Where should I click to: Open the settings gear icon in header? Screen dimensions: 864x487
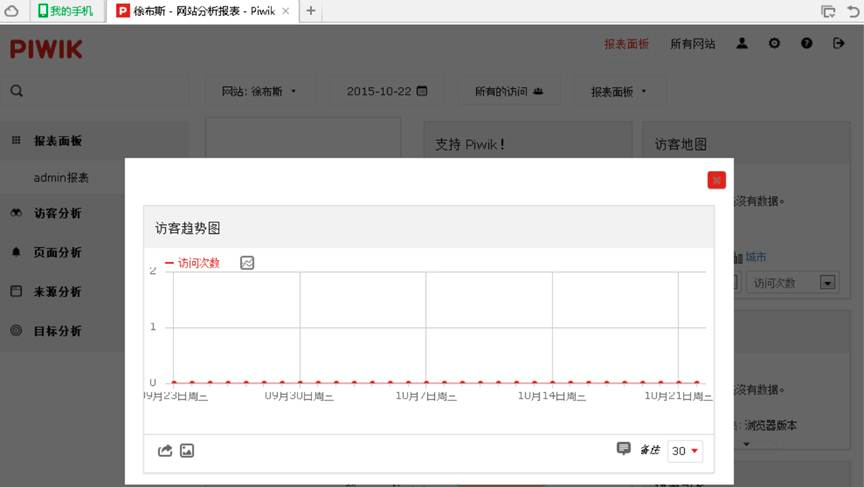pos(774,43)
